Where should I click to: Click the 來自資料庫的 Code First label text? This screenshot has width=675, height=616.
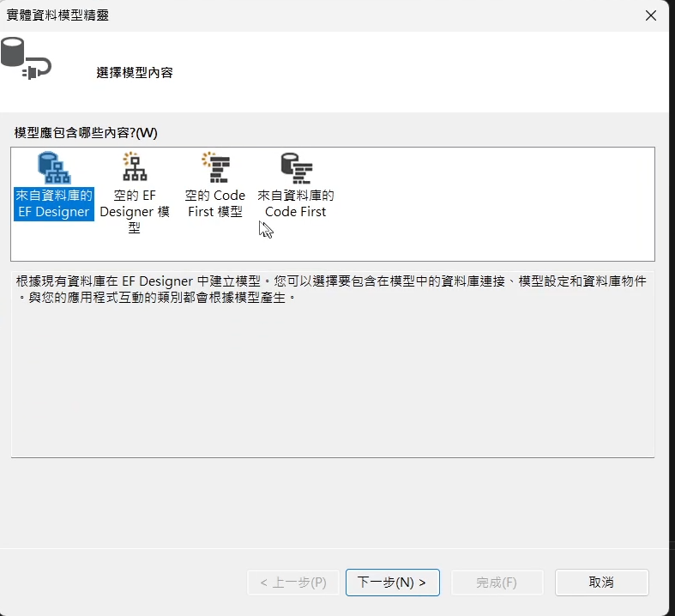click(296, 203)
